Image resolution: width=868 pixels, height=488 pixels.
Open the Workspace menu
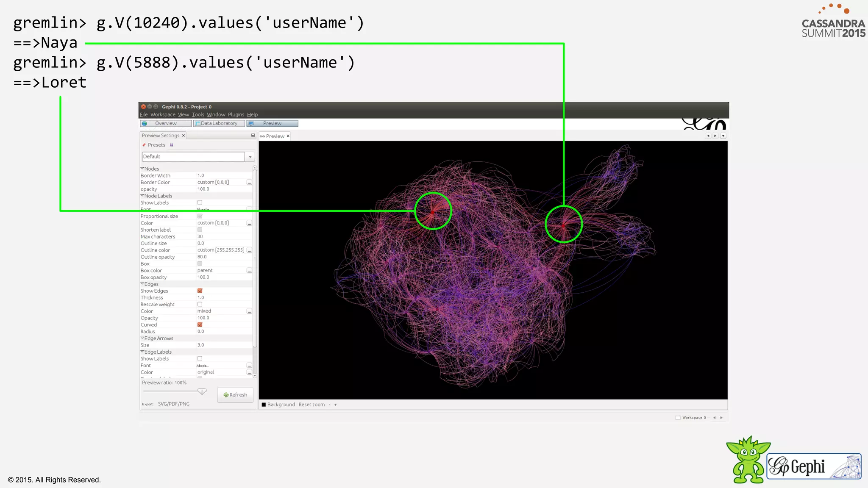(x=163, y=115)
